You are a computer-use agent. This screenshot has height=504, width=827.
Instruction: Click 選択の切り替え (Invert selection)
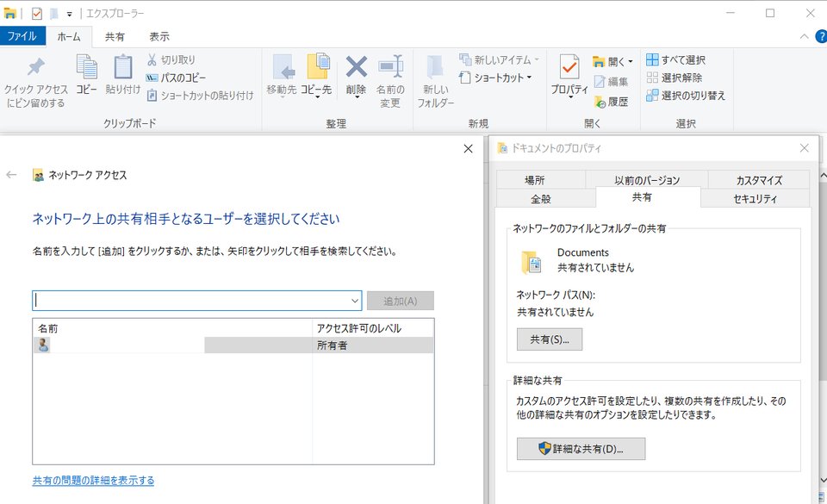[x=686, y=96]
